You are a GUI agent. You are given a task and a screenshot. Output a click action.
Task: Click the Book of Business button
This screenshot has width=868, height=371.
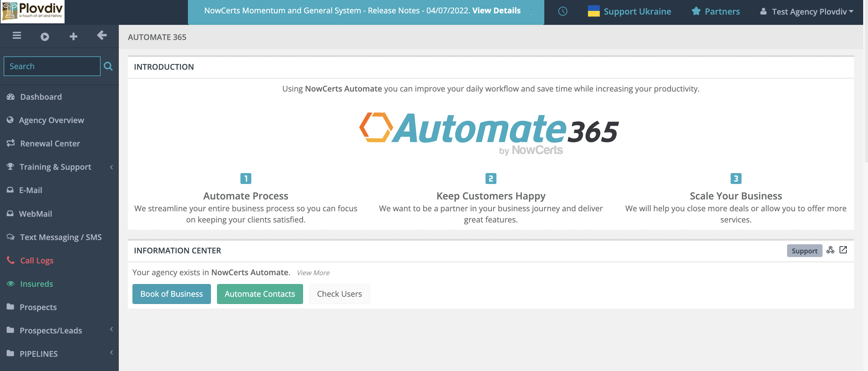point(172,293)
